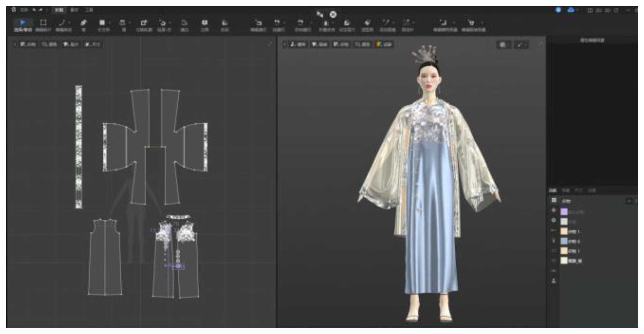Select the purple fabric color swatch
Viewport: 644px width, 334px height.
564,212
